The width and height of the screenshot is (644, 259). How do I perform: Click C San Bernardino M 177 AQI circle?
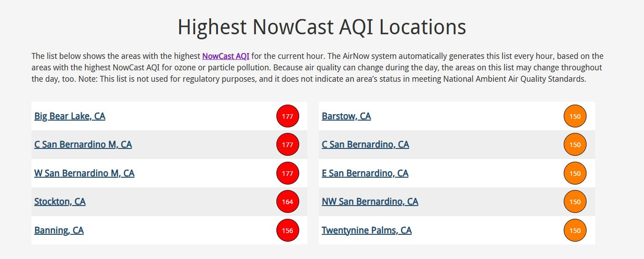click(287, 145)
